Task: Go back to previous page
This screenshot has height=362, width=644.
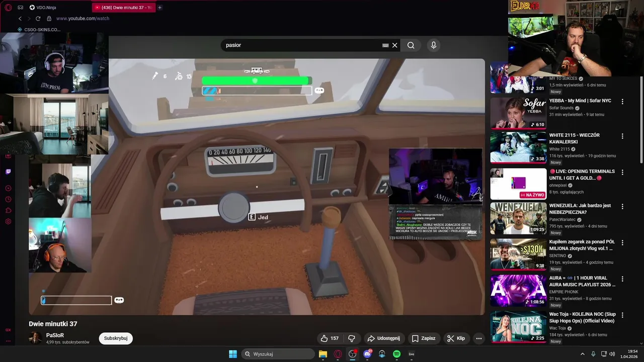Action: 20,19
